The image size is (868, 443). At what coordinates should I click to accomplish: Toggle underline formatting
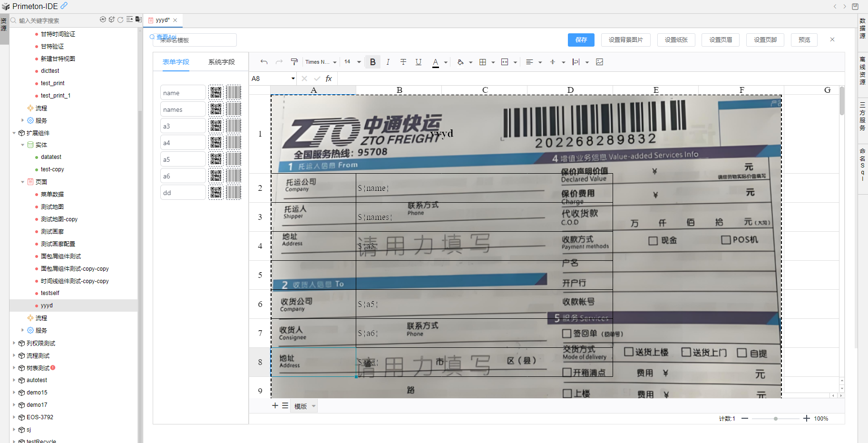click(419, 62)
